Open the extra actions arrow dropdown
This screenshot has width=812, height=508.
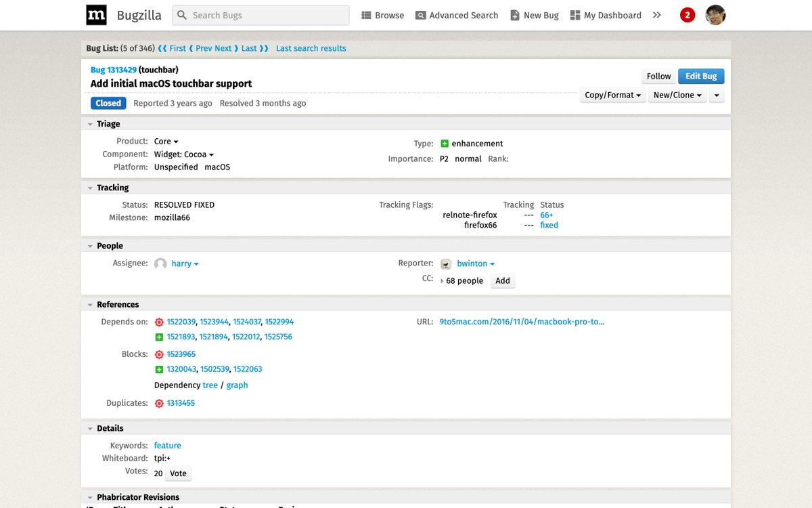click(x=717, y=95)
